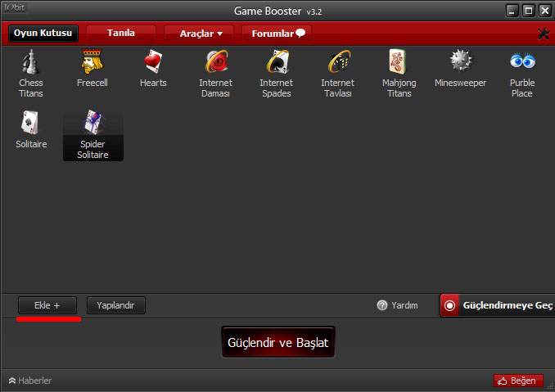Viewport: 555px width, 392px height.
Task: Select the Internet Tavlası icon
Action: pyautogui.click(x=338, y=61)
